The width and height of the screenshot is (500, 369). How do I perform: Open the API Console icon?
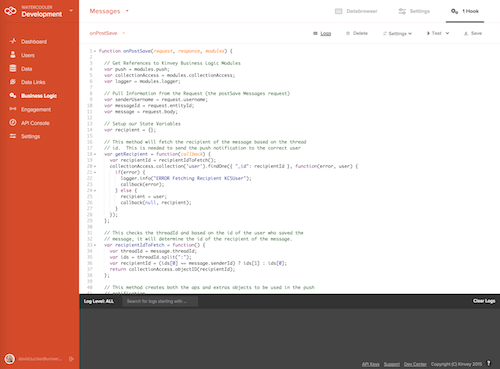click(x=13, y=123)
